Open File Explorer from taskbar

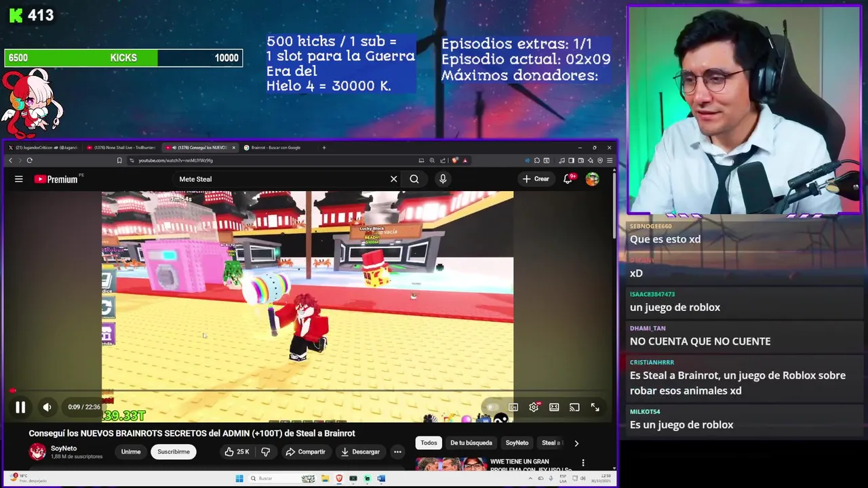coord(325,479)
